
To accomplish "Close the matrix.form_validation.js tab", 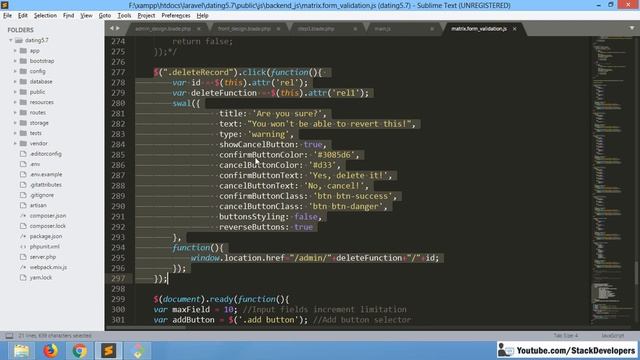I will (514, 29).
